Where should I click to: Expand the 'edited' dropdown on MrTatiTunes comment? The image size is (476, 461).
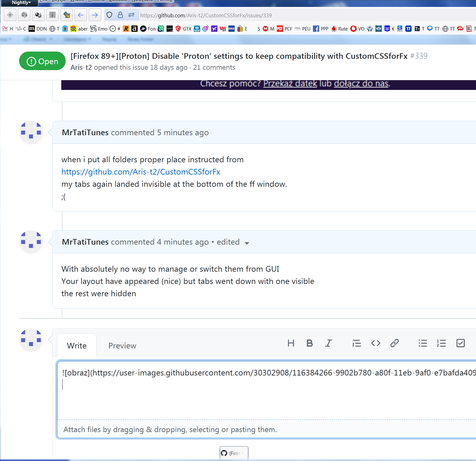tap(247, 242)
